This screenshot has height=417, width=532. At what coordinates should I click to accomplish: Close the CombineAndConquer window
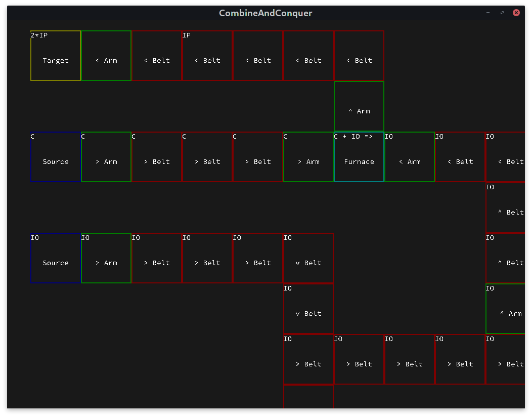tap(516, 13)
